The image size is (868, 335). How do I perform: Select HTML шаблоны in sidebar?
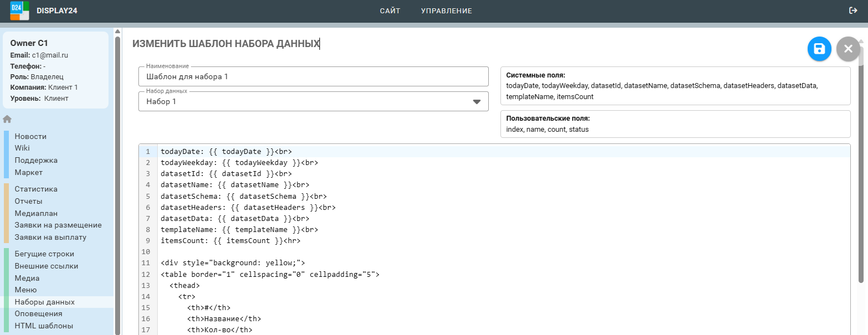(44, 326)
